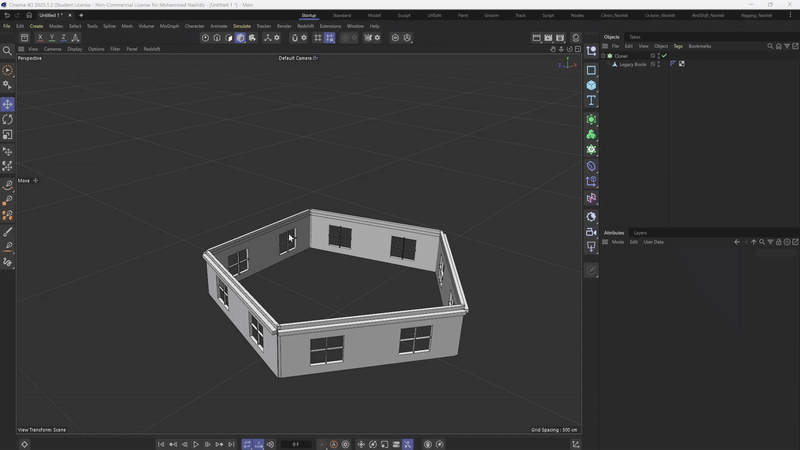
Task: Click the viewport pan hand icon
Action: (553, 49)
